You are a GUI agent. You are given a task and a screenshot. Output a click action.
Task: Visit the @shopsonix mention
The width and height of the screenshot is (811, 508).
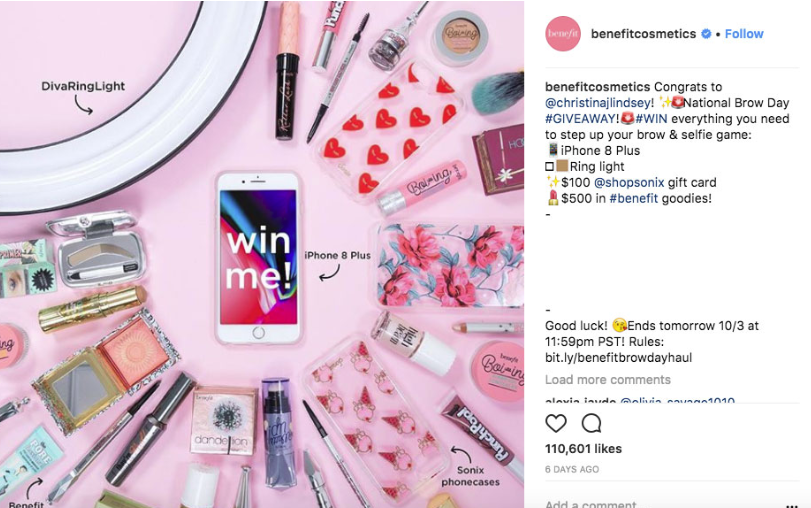[x=629, y=183]
